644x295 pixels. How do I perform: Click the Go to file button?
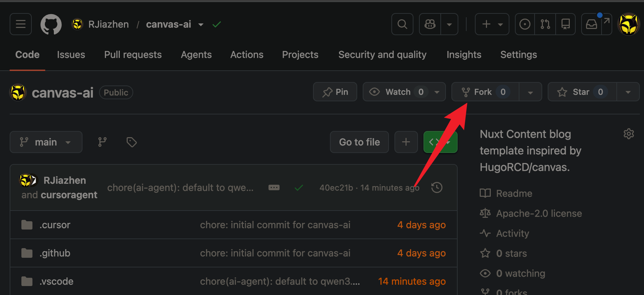click(359, 142)
